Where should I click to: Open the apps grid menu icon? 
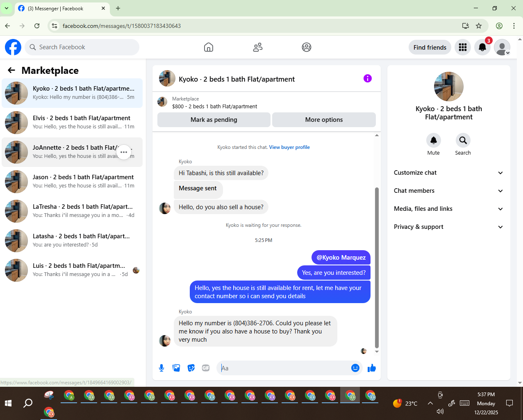[x=463, y=47]
